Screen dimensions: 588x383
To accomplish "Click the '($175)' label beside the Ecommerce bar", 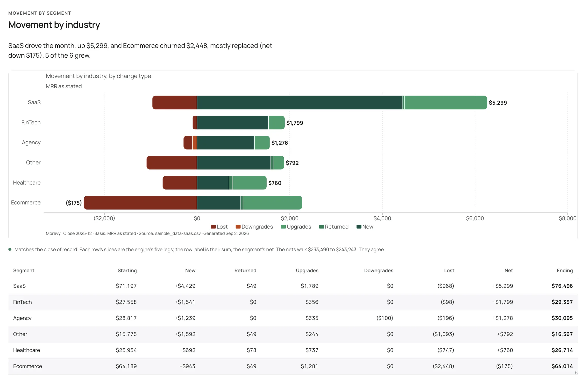I will (x=74, y=203).
